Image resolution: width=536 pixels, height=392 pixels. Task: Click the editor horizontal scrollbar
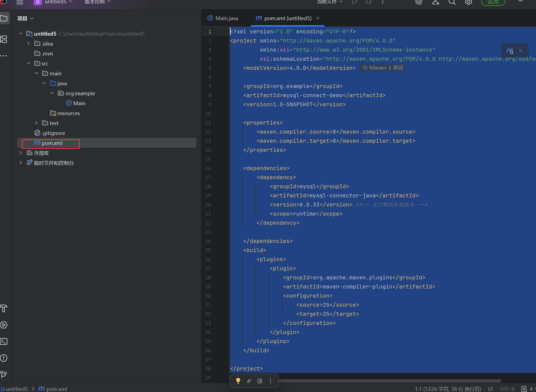(x=390, y=381)
